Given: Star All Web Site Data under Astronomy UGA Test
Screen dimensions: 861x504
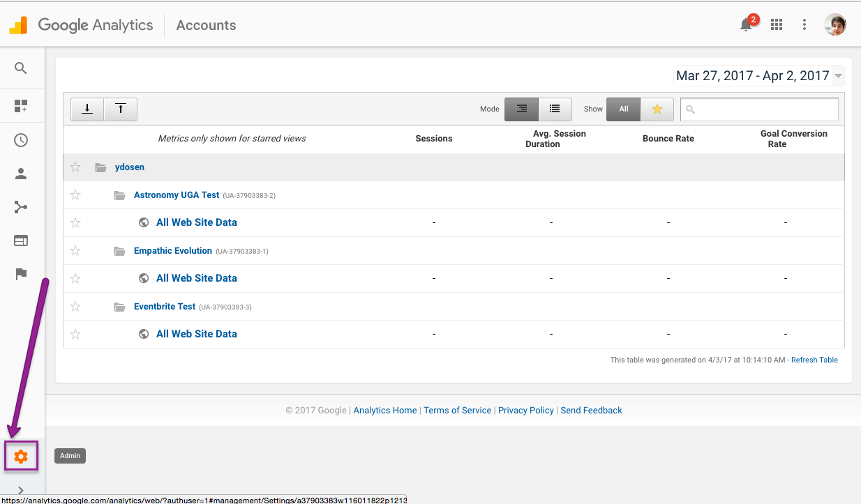Looking at the screenshot, I should (x=75, y=222).
